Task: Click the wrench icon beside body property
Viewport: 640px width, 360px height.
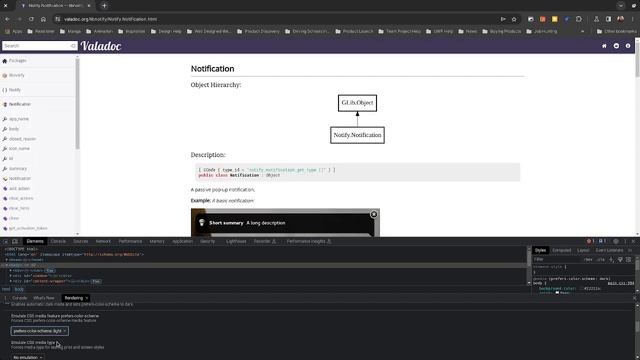Action: point(5,129)
